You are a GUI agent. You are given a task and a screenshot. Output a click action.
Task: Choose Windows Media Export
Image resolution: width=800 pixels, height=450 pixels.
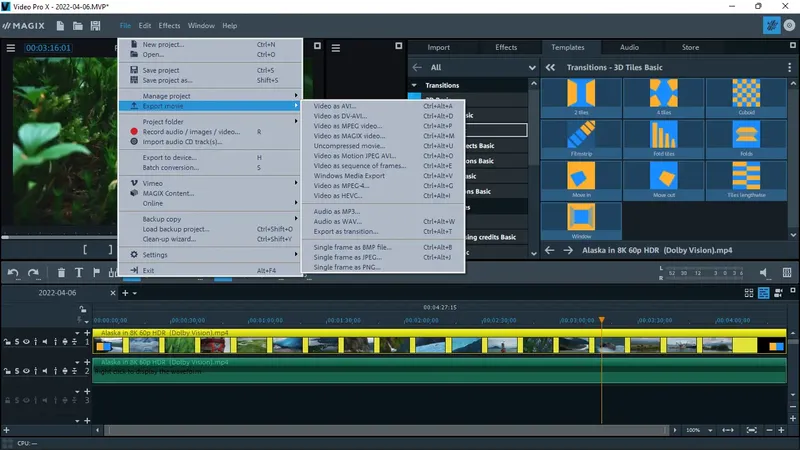point(384,176)
